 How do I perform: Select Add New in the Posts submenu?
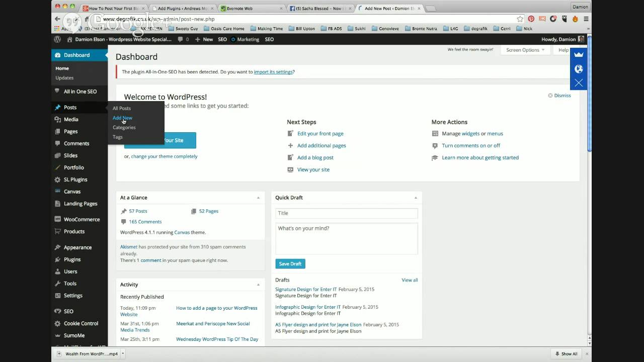122,118
